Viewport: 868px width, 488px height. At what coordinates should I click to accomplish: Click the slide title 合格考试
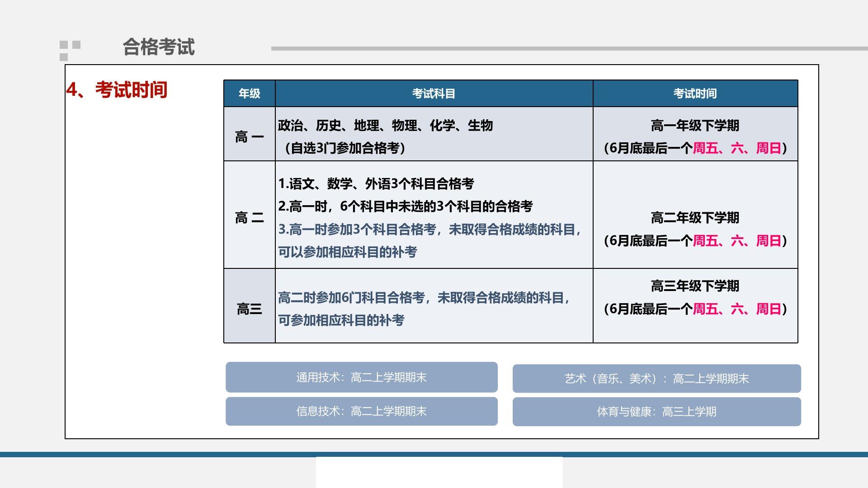click(158, 47)
